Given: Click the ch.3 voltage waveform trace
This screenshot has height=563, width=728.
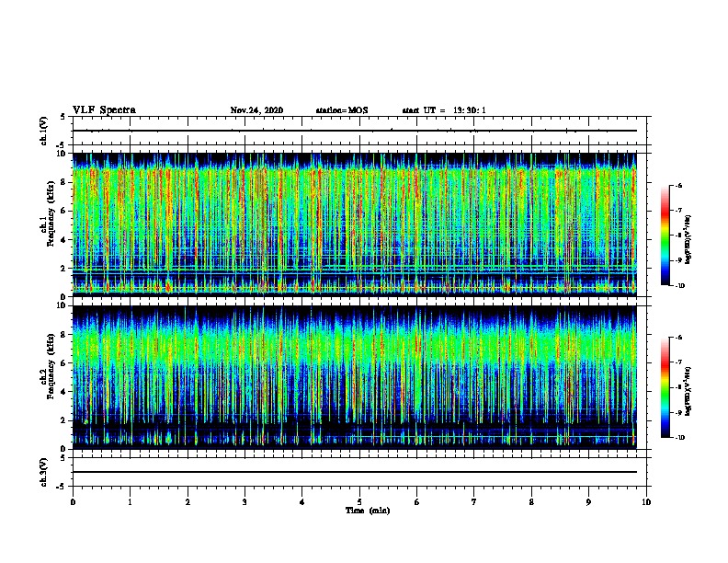Looking at the screenshot, I should (355, 472).
